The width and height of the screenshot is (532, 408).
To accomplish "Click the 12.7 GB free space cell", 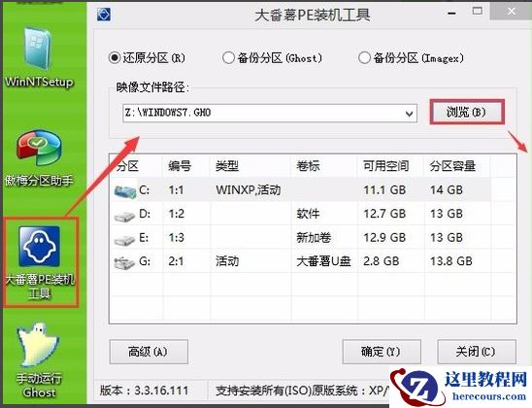I will pos(384,214).
